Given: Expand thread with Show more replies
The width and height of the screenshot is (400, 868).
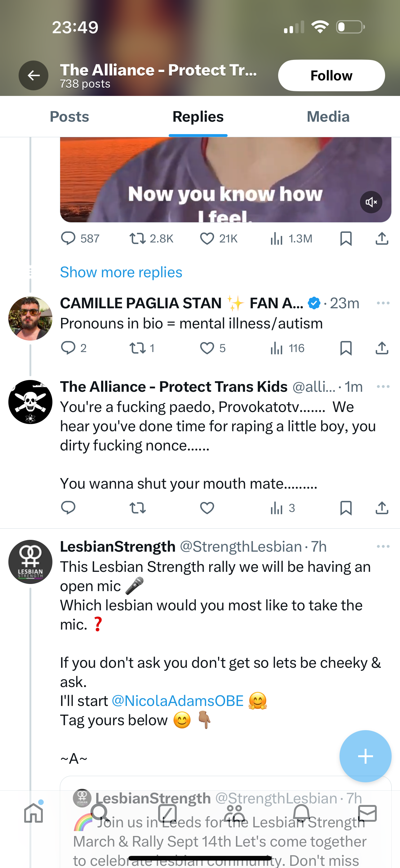Looking at the screenshot, I should [121, 272].
